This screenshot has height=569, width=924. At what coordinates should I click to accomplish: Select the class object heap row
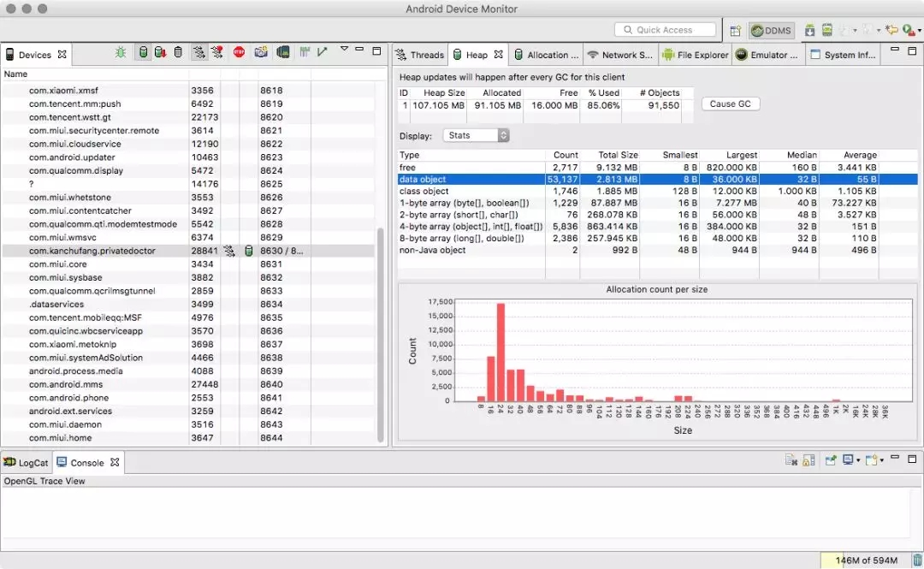click(x=658, y=191)
